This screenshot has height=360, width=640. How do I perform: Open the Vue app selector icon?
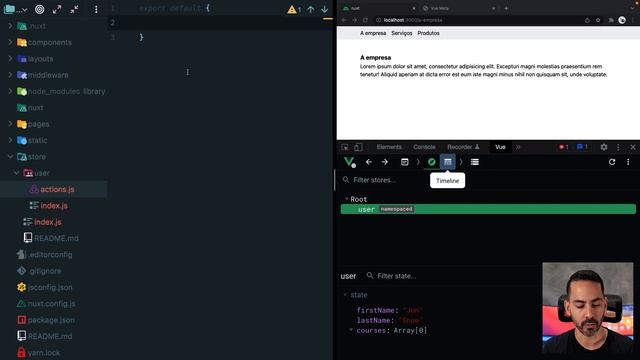[x=404, y=162]
